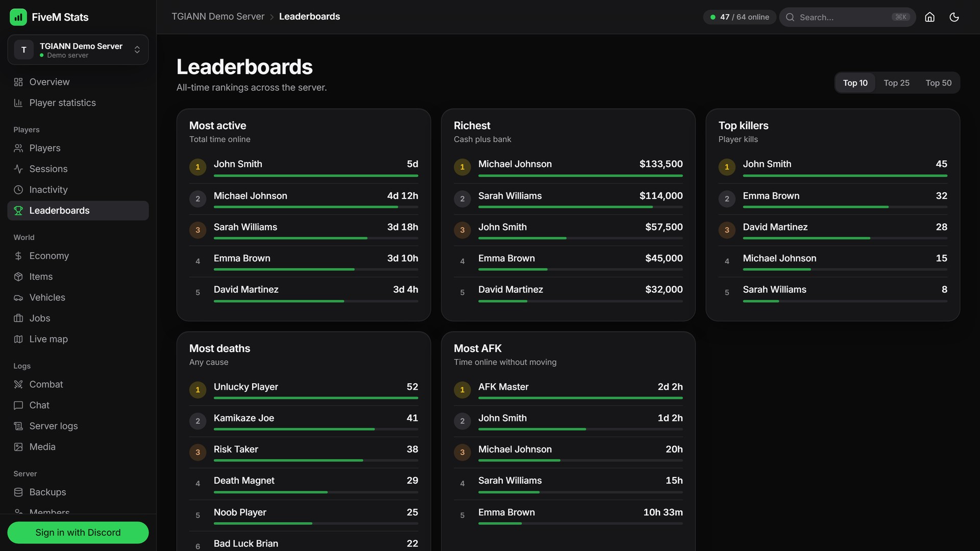The width and height of the screenshot is (980, 551).
Task: Click the FiveM Stats green logo icon
Action: coord(18,17)
